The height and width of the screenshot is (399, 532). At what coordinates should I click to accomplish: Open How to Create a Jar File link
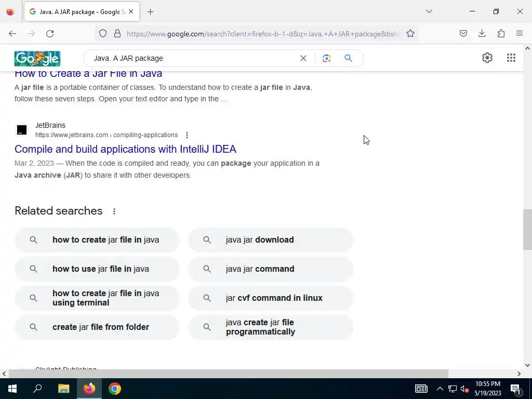88,73
